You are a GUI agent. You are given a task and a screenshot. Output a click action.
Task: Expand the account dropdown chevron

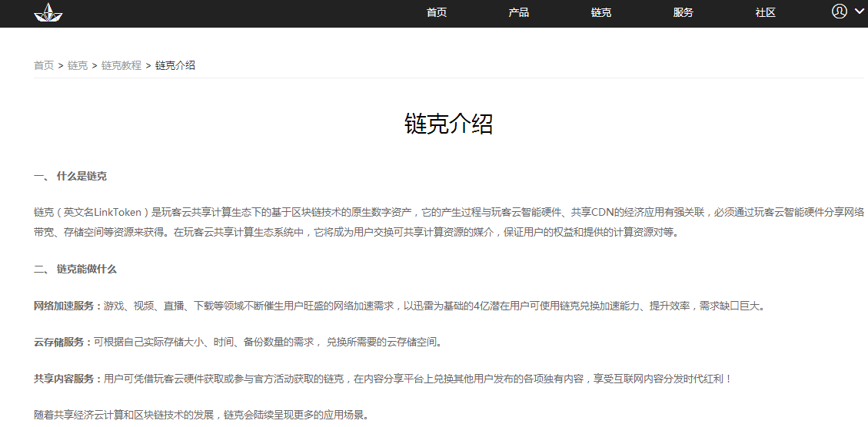click(x=859, y=11)
